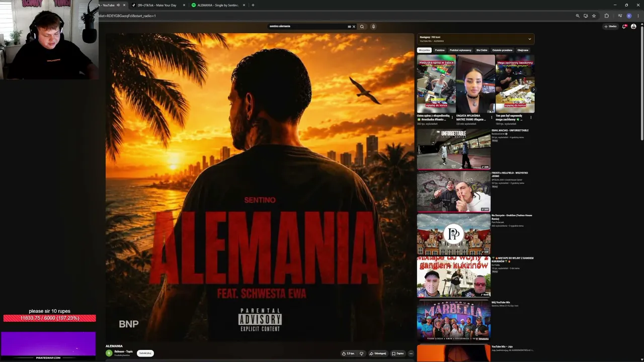Open options menu for 'FAGATA WYJAŚNIA' Short
The width and height of the screenshot is (644, 362).
[492, 117]
